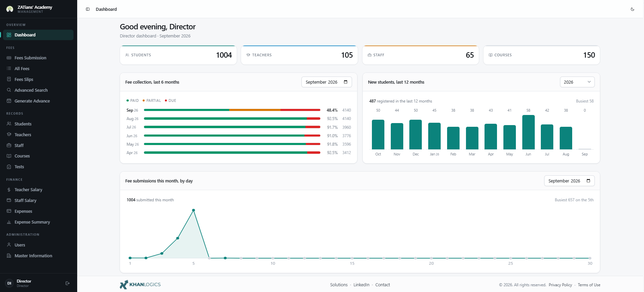Click the Courses count card
Screen dimensions: 644x292
click(541, 55)
